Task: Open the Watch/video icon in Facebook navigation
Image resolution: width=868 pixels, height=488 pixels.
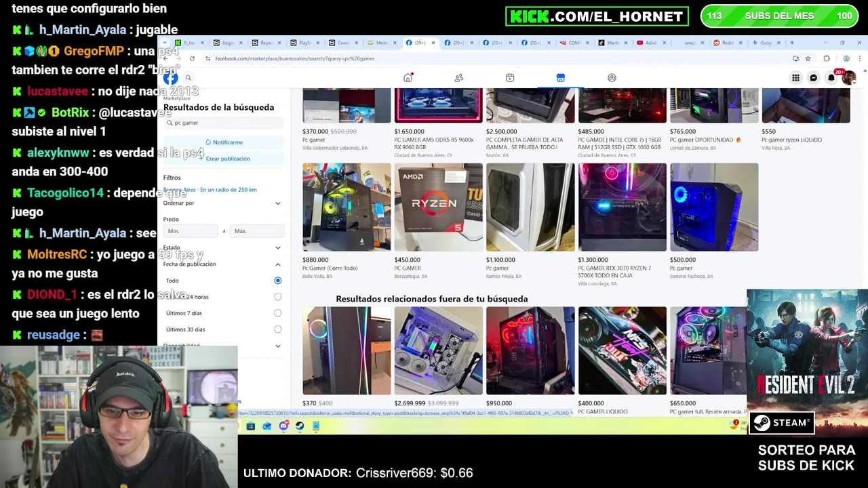Action: (x=510, y=78)
